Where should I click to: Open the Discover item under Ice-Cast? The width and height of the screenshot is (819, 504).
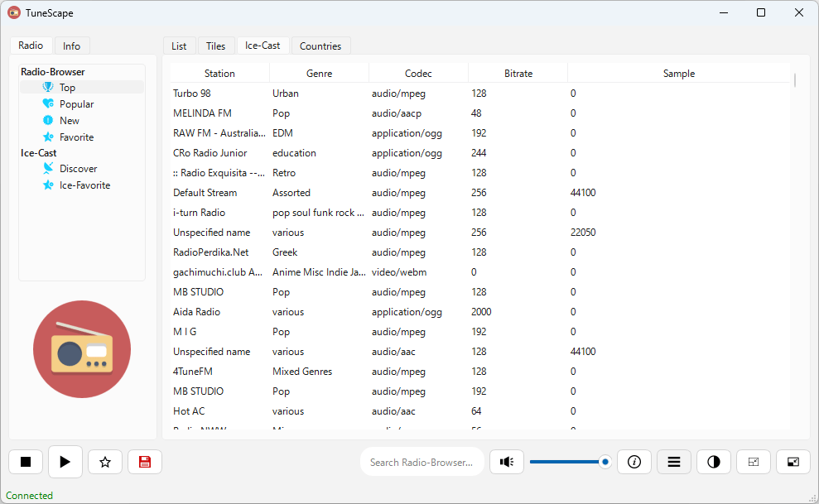[x=78, y=169]
